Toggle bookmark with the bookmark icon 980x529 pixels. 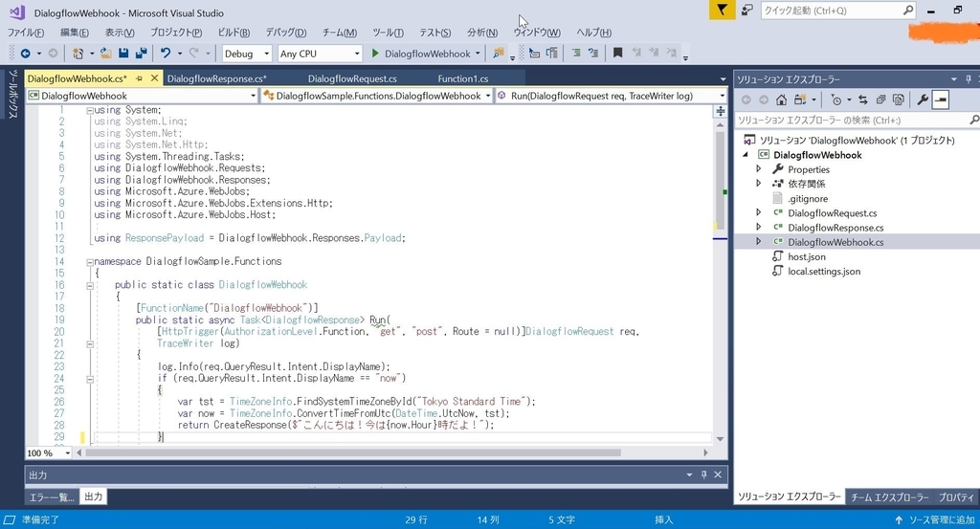617,53
